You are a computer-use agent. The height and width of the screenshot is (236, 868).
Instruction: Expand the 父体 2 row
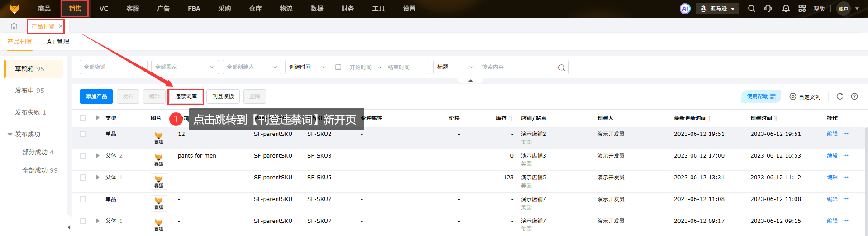pos(98,155)
